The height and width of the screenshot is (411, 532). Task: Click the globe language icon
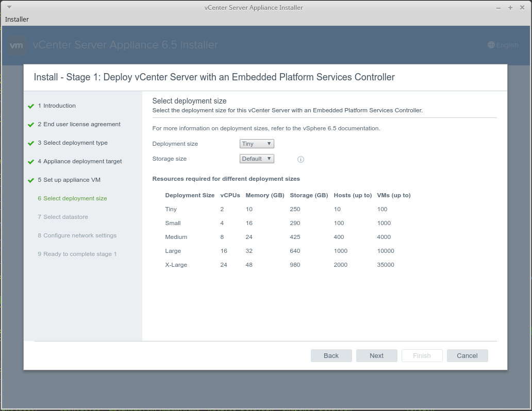coord(491,45)
